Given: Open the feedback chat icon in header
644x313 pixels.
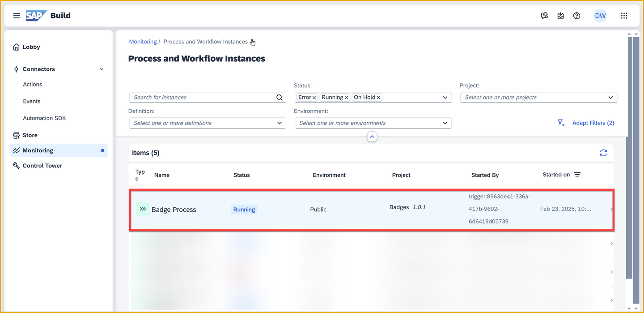Looking at the screenshot, I should click(x=544, y=16).
